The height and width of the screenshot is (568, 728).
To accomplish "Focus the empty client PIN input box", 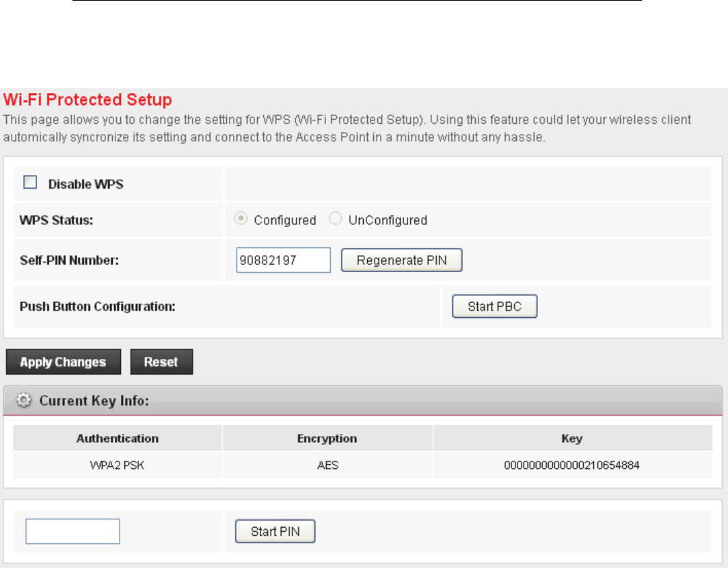I will coord(72,531).
